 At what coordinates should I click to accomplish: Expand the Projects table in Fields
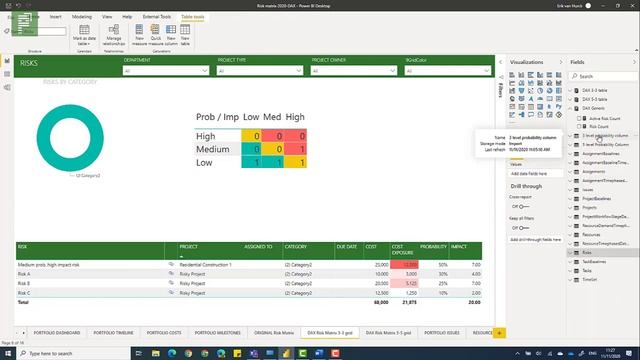pos(570,208)
